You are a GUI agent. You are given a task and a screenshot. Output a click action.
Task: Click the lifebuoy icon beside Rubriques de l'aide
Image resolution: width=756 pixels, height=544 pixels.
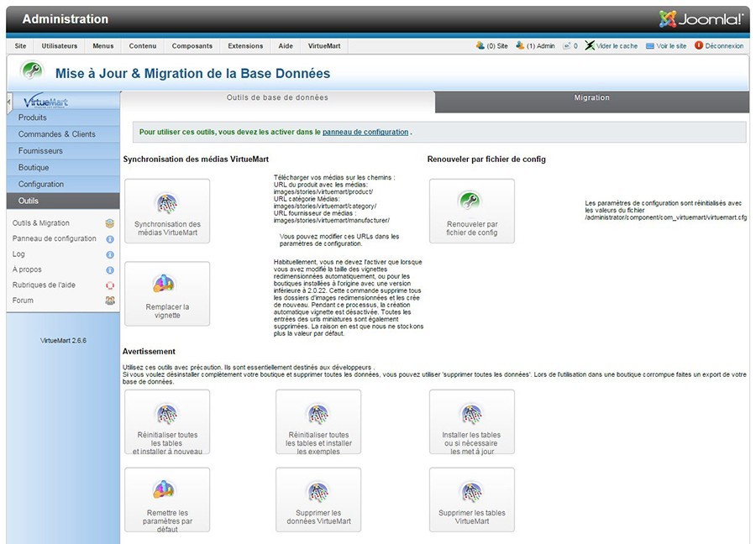tap(110, 285)
